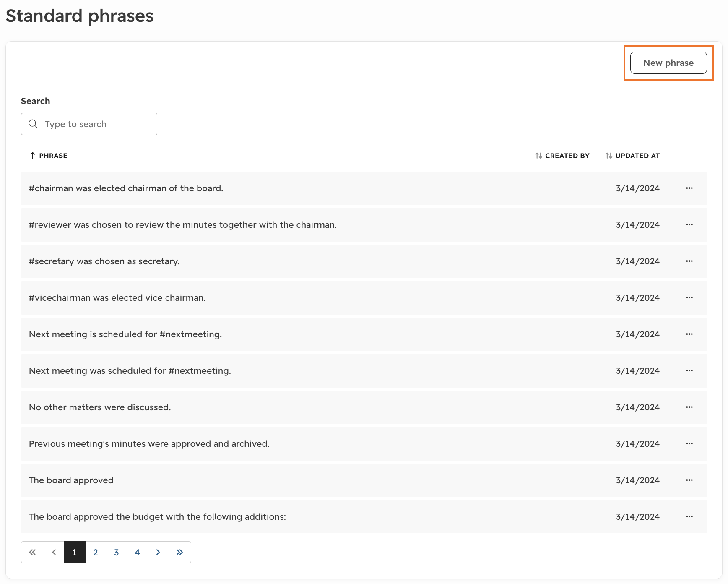This screenshot has height=584, width=728.
Task: Sort the list by Updated At column
Action: 632,156
